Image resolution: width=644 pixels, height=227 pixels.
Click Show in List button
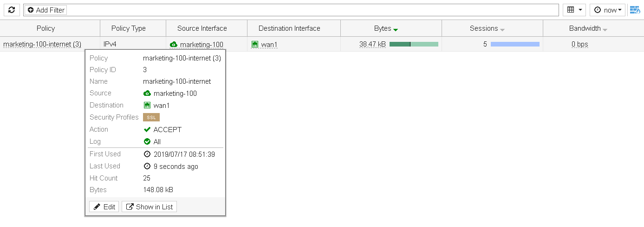coord(149,207)
